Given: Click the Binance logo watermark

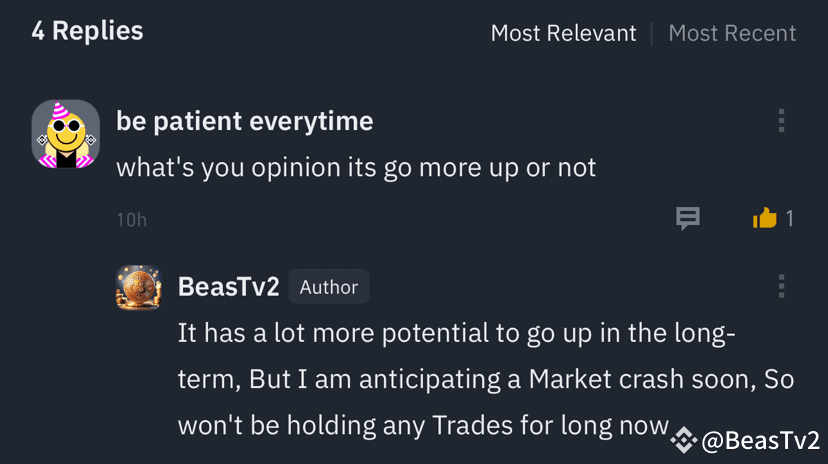Looking at the screenshot, I should coord(683,439).
